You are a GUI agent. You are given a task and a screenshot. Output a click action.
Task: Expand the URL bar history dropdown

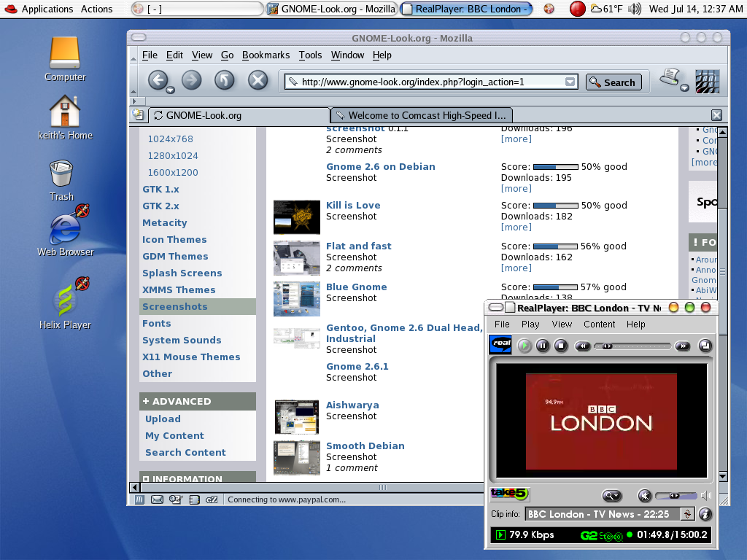click(x=570, y=82)
